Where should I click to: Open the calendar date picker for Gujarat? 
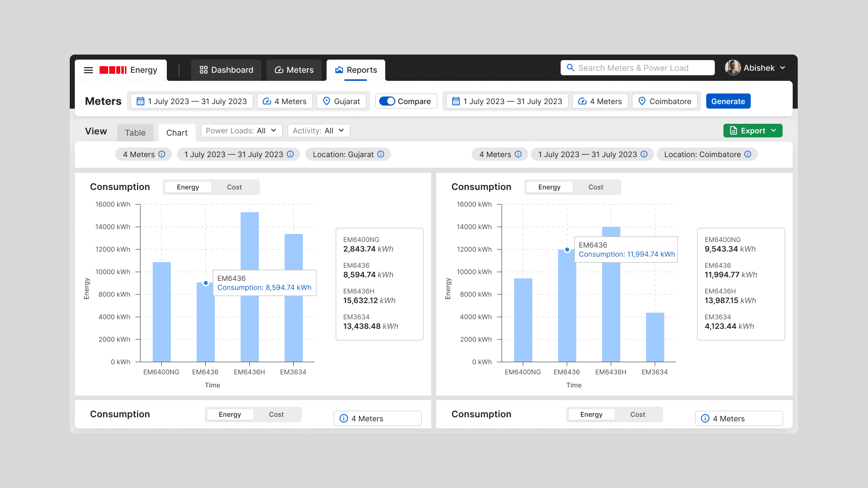point(141,101)
